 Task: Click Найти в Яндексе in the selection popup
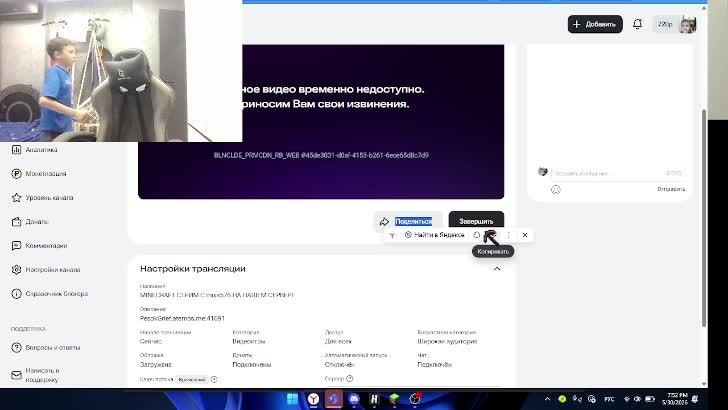coord(434,235)
